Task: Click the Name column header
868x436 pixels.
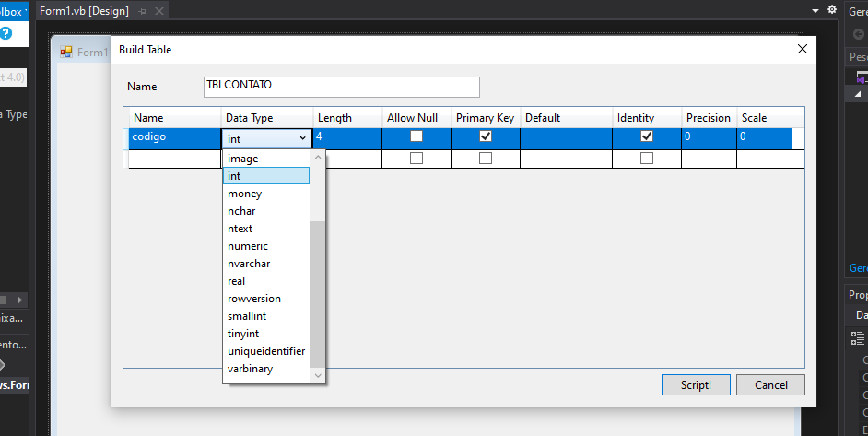Action: 175,118
